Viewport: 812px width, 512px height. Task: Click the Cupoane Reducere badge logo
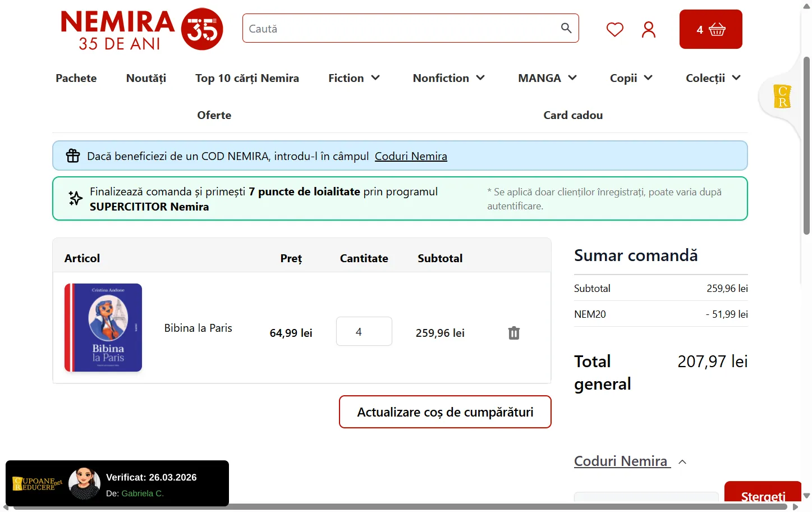click(38, 483)
